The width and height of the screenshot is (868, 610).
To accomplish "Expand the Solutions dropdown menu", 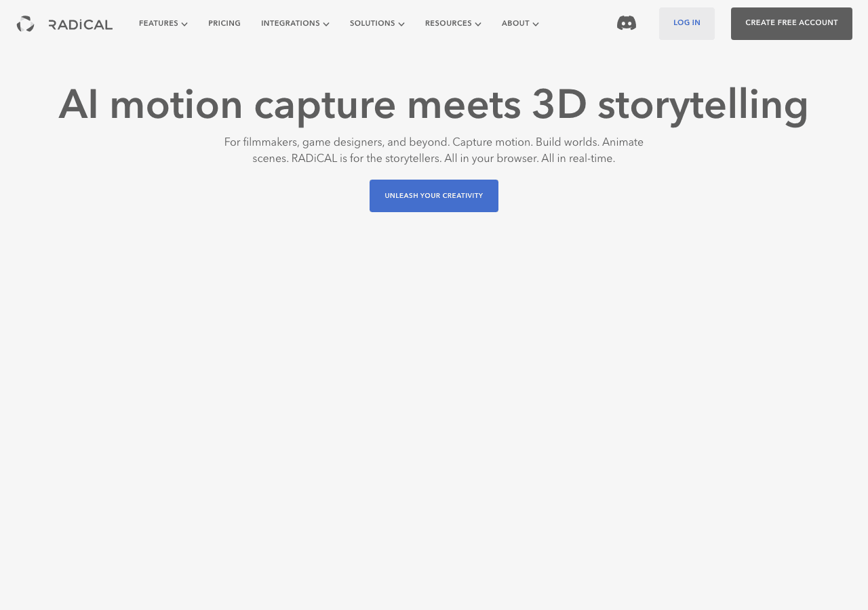I will point(377,24).
